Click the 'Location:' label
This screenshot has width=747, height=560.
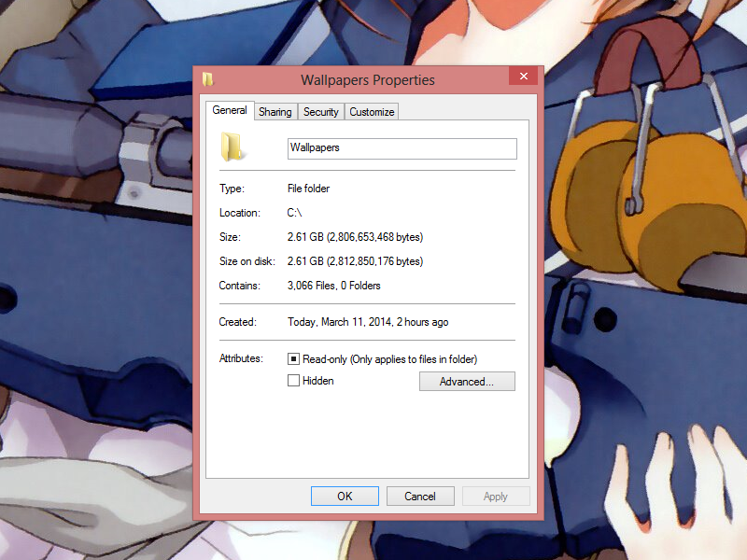[x=240, y=213]
